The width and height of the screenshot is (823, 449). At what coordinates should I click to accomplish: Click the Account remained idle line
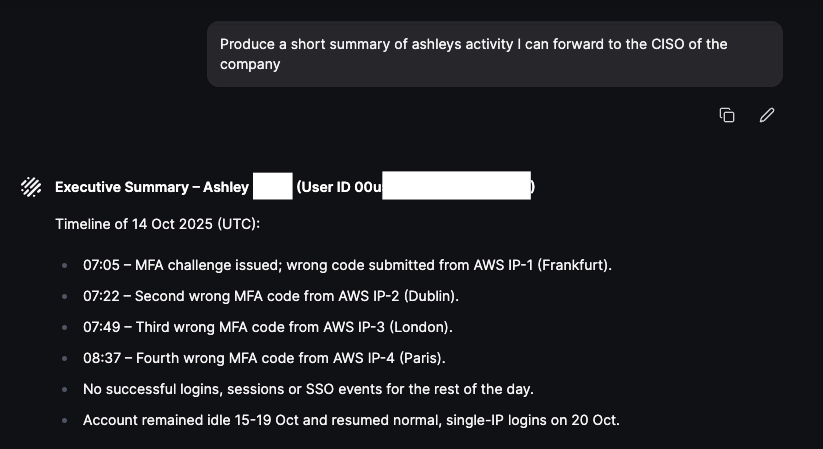tap(351, 420)
